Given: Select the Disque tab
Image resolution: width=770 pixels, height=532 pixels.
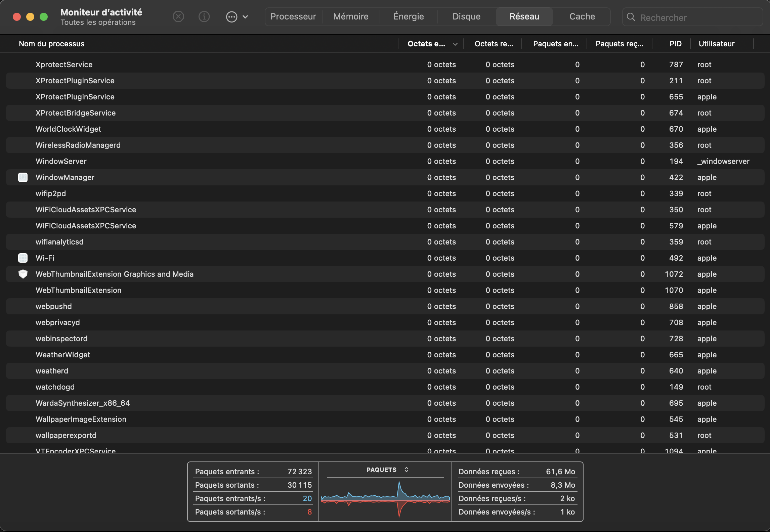Looking at the screenshot, I should point(466,16).
